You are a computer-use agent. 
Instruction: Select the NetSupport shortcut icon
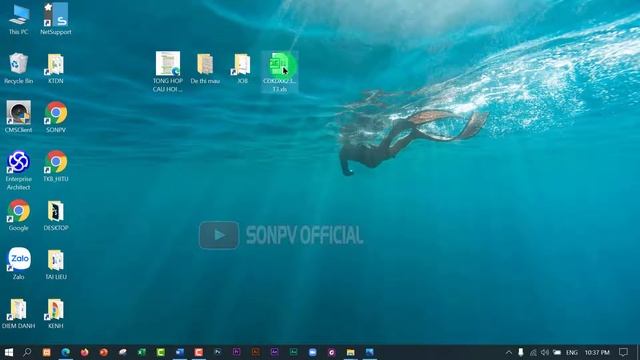(56, 19)
